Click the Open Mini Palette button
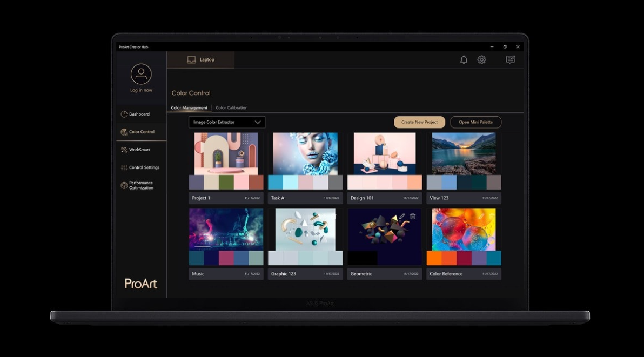This screenshot has width=644, height=357. [475, 122]
